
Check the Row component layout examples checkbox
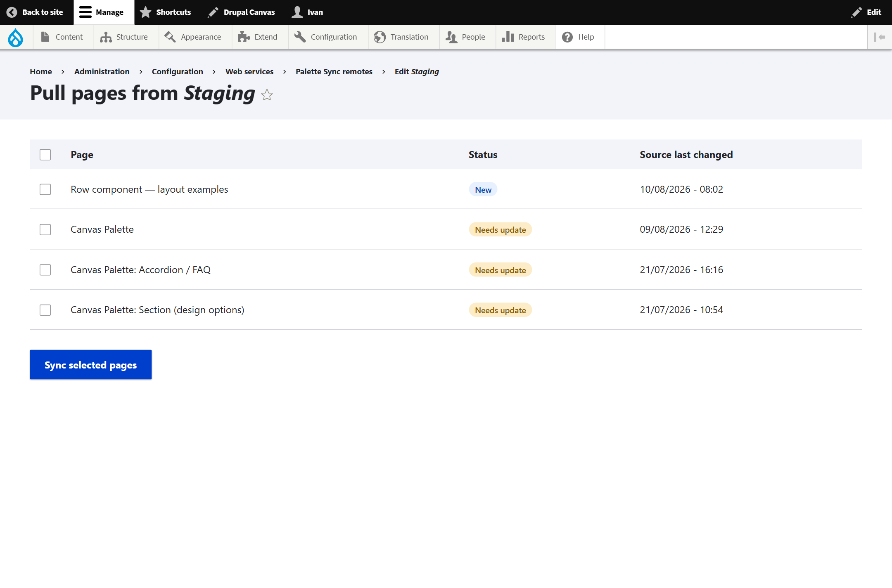[x=45, y=189]
